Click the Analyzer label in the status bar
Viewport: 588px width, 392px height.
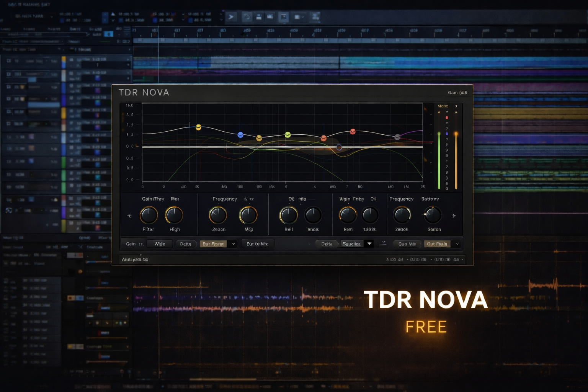135,260
